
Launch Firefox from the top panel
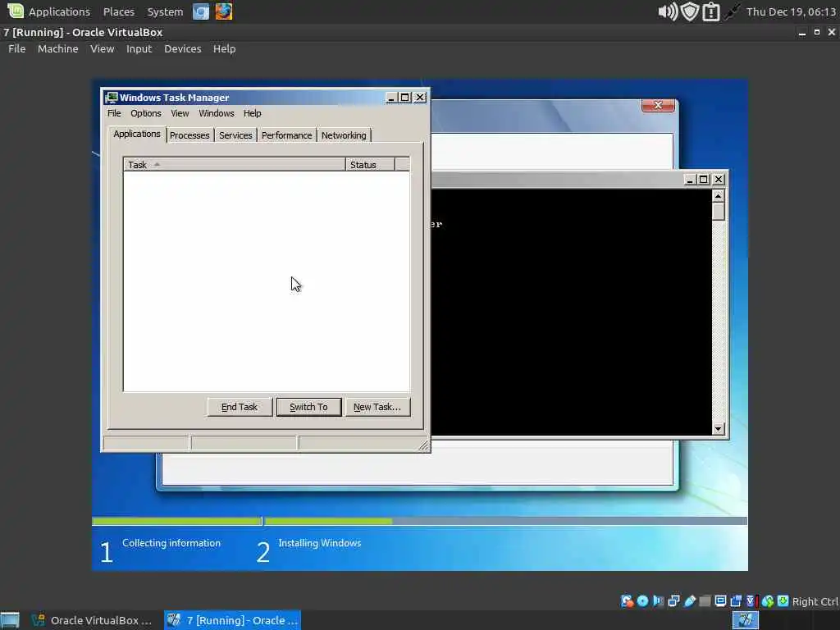click(x=224, y=11)
